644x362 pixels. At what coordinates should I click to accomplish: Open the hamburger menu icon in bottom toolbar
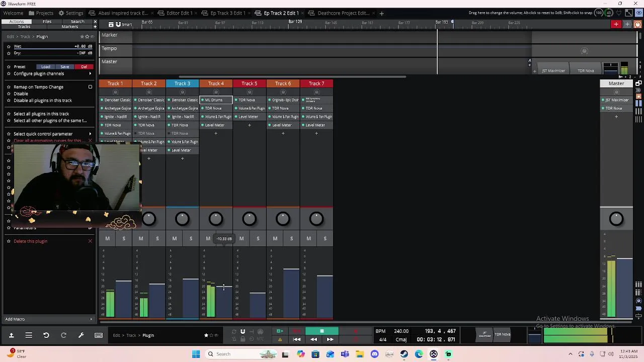(29, 335)
